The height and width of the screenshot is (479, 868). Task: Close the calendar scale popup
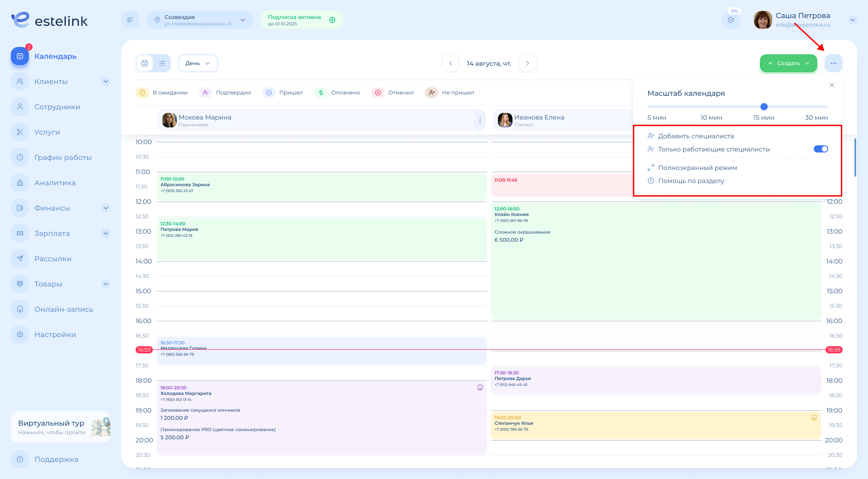coord(831,85)
